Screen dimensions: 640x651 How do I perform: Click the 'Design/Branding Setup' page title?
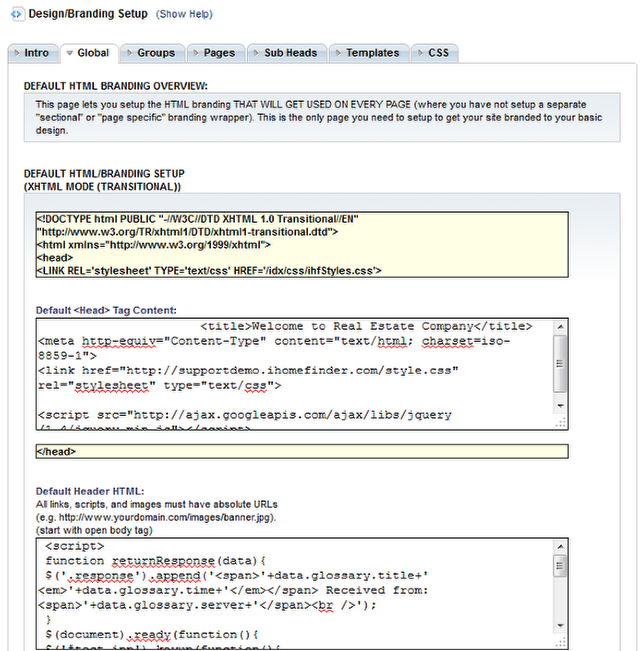(88, 14)
